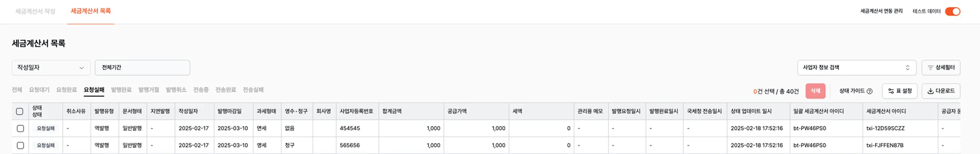Show the 전체 status tab
The height and width of the screenshot is (154, 980).
click(17, 90)
